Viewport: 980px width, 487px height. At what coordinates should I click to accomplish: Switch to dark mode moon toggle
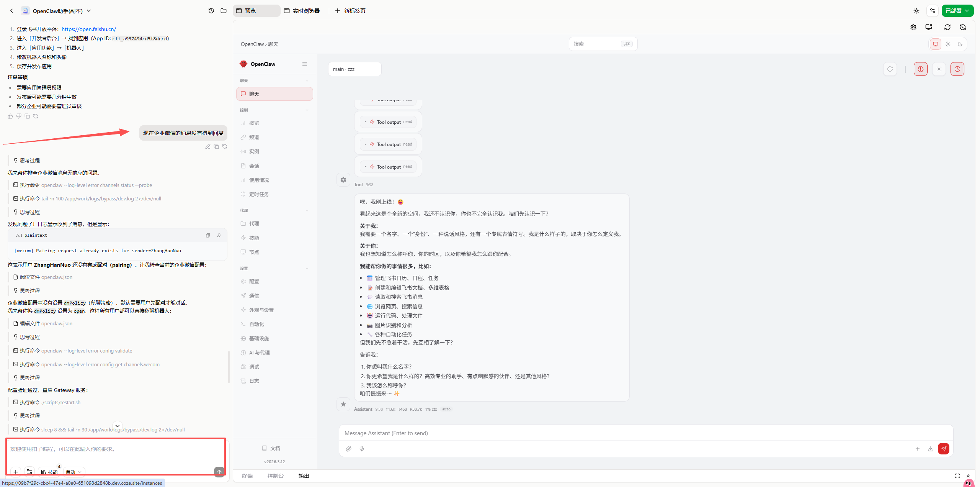coord(960,44)
